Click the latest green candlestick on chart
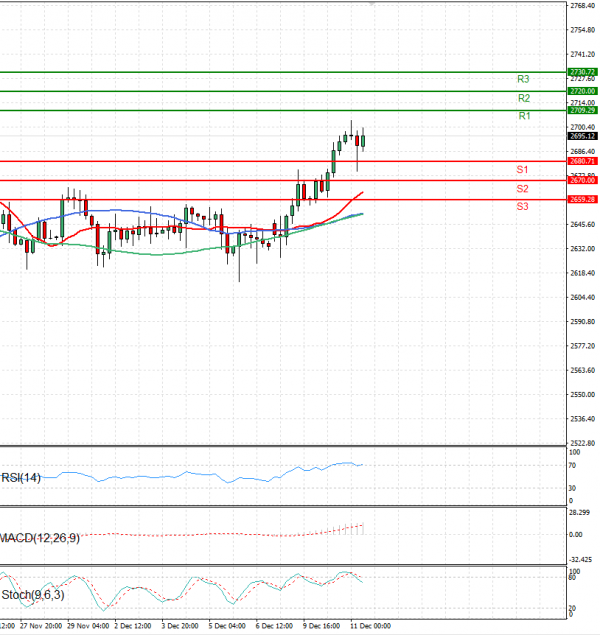This screenshot has width=600, height=635. [363, 141]
